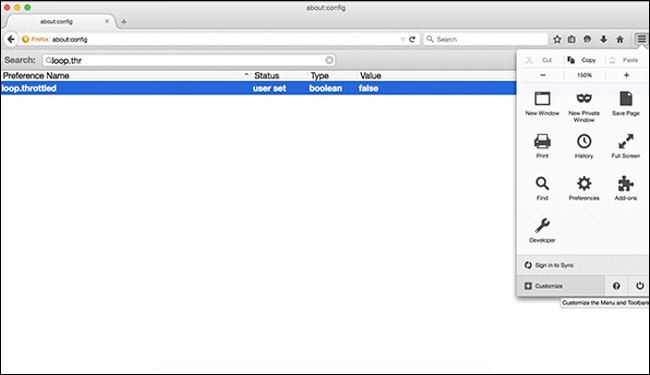
Task: Click the 'boolean' type cell
Action: (x=326, y=88)
